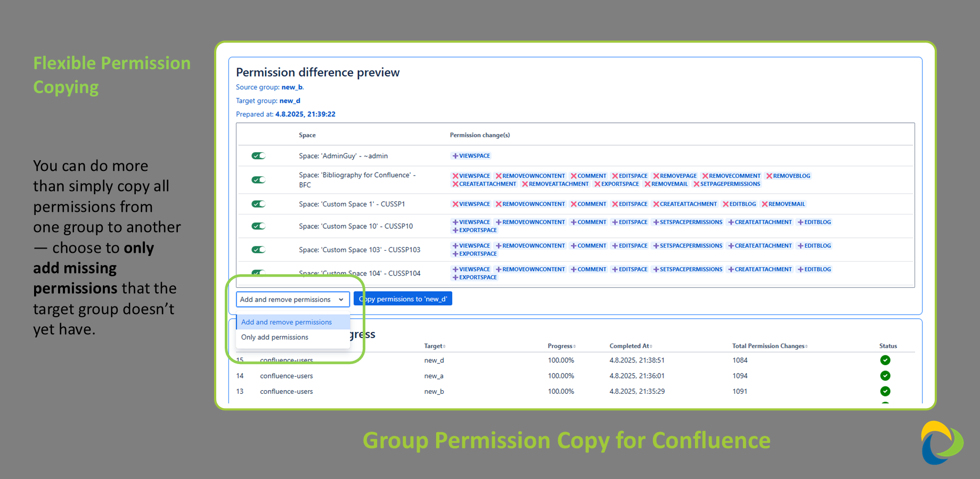Toggle the 'Bibliography for Confluence' space switch
Image resolution: width=980 pixels, height=479 pixels.
point(258,179)
